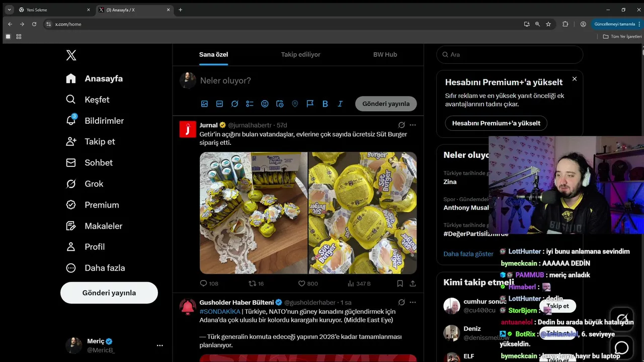Image resolution: width=644 pixels, height=362 pixels.
Task: Click Hesabını Premium+'a yükselt button
Action: [x=496, y=123]
